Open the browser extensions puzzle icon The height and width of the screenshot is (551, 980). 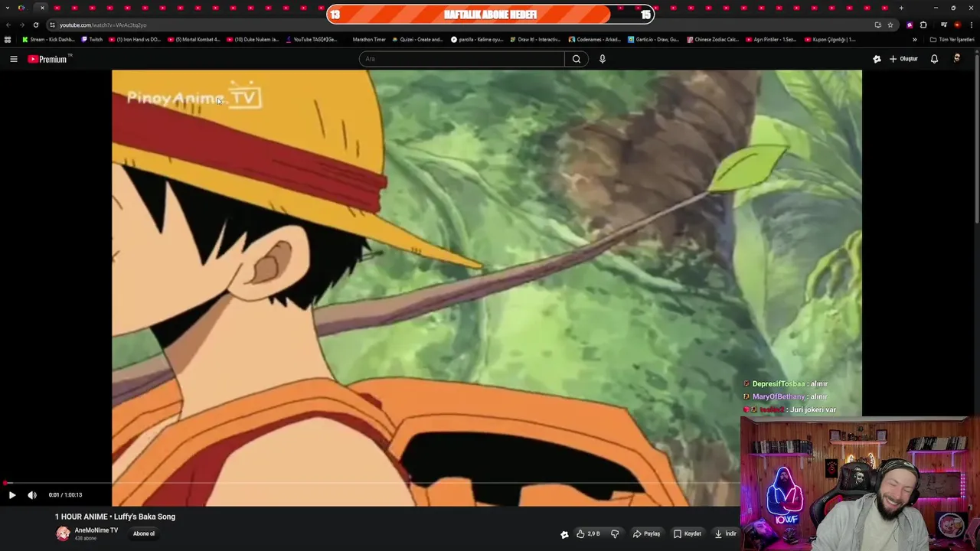[x=923, y=24]
